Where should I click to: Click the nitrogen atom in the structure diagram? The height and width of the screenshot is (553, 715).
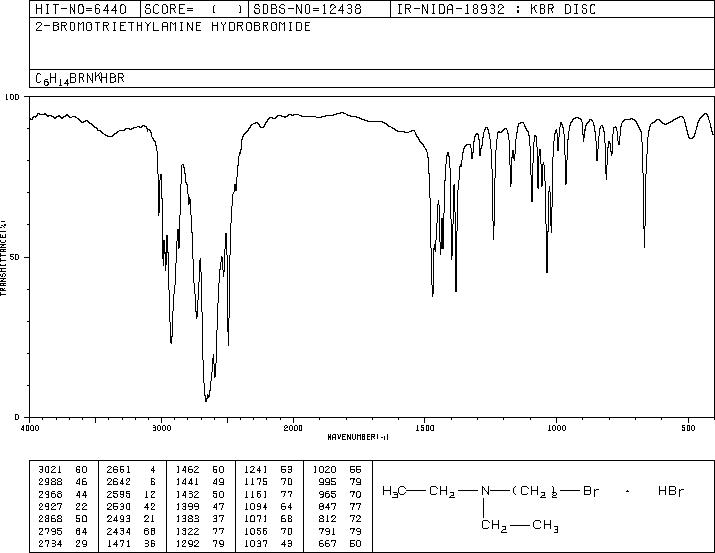tap(484, 491)
